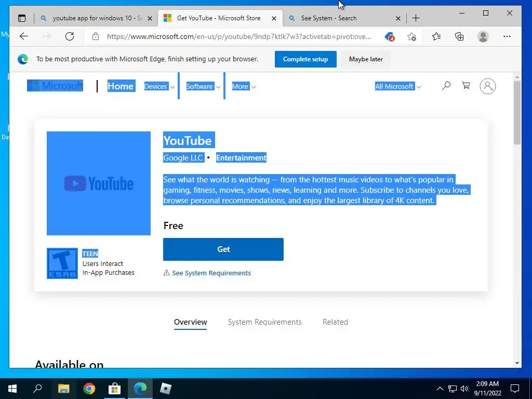Open the shopping cart
The width and height of the screenshot is (532, 399).
[466, 86]
